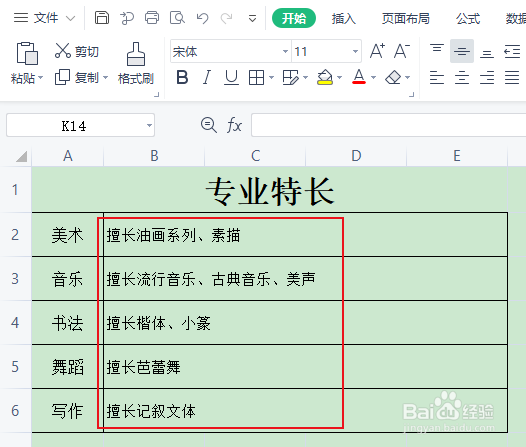Image resolution: width=526 pixels, height=447 pixels.
Task: Click the Print icon
Action: [x=152, y=18]
